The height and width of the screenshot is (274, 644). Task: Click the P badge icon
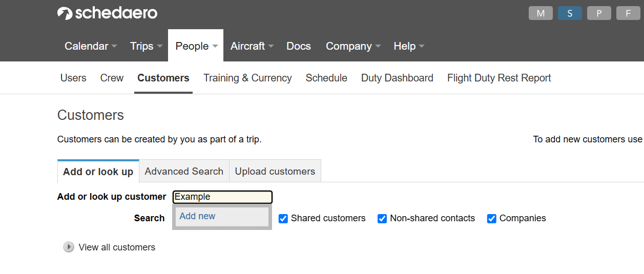point(599,13)
